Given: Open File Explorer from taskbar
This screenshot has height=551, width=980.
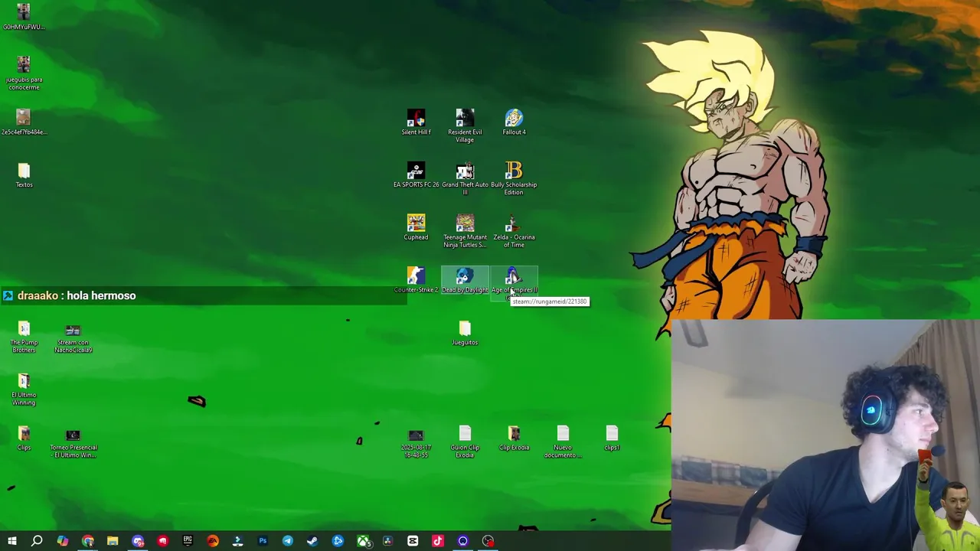Looking at the screenshot, I should coord(113,541).
